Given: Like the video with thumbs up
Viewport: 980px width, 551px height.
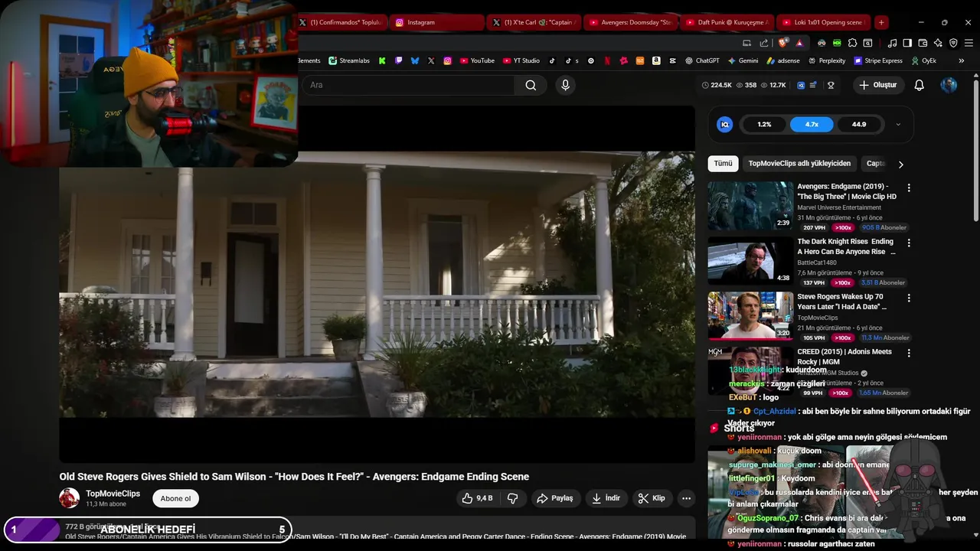Looking at the screenshot, I should click(476, 498).
